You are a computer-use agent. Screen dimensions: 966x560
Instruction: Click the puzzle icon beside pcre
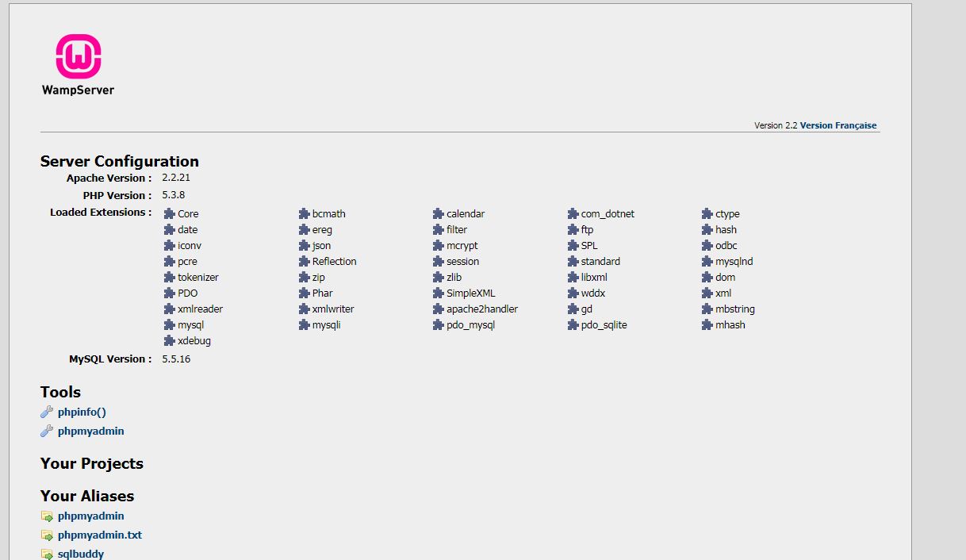pos(169,262)
